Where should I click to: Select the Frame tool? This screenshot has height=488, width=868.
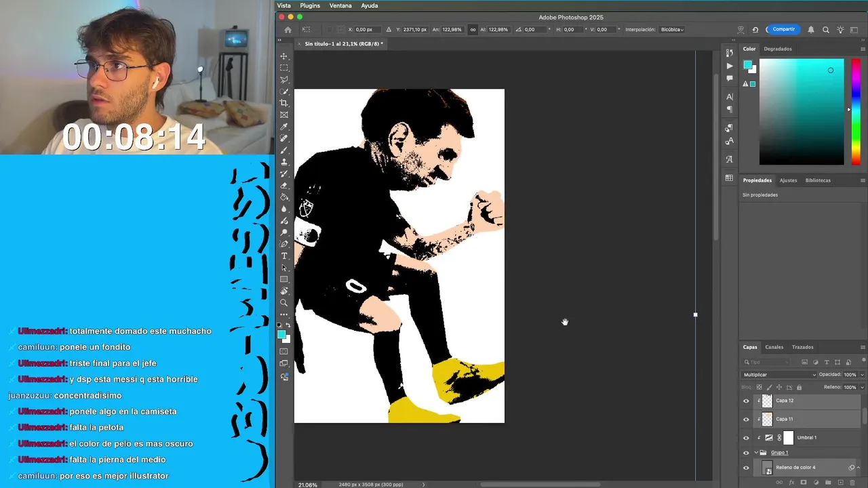pyautogui.click(x=284, y=115)
